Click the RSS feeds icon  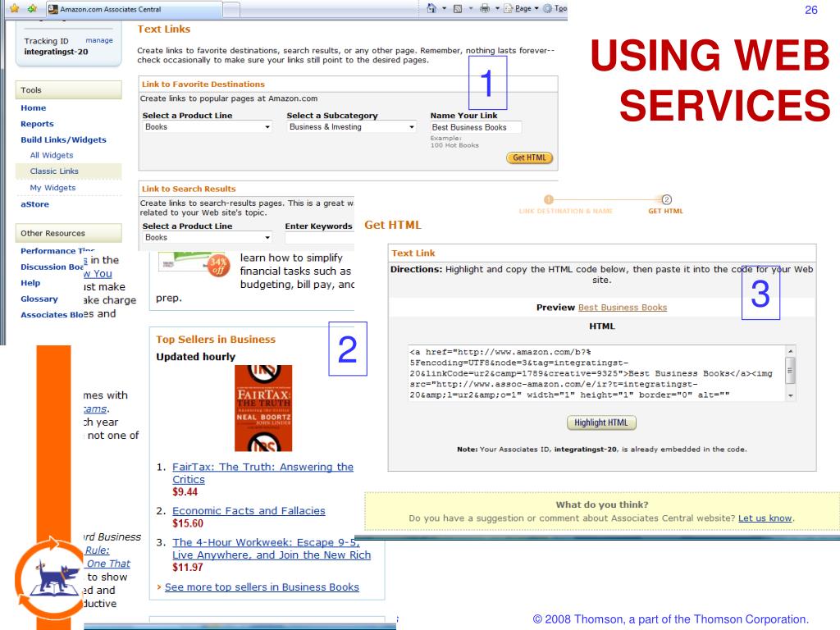[x=458, y=8]
